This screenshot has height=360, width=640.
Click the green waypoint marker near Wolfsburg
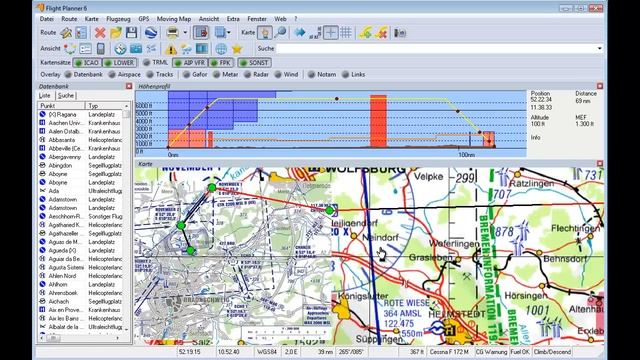[x=329, y=211]
